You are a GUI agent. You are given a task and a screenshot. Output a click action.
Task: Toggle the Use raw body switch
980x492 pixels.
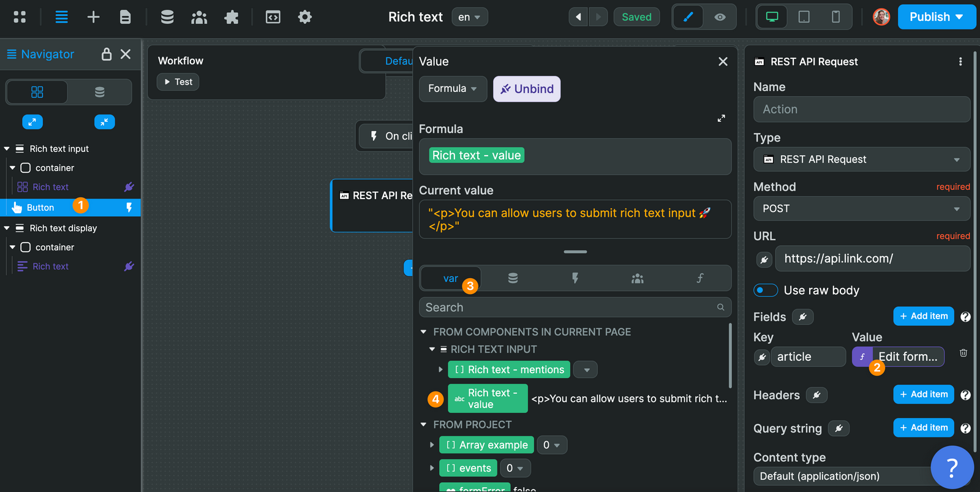pos(765,290)
